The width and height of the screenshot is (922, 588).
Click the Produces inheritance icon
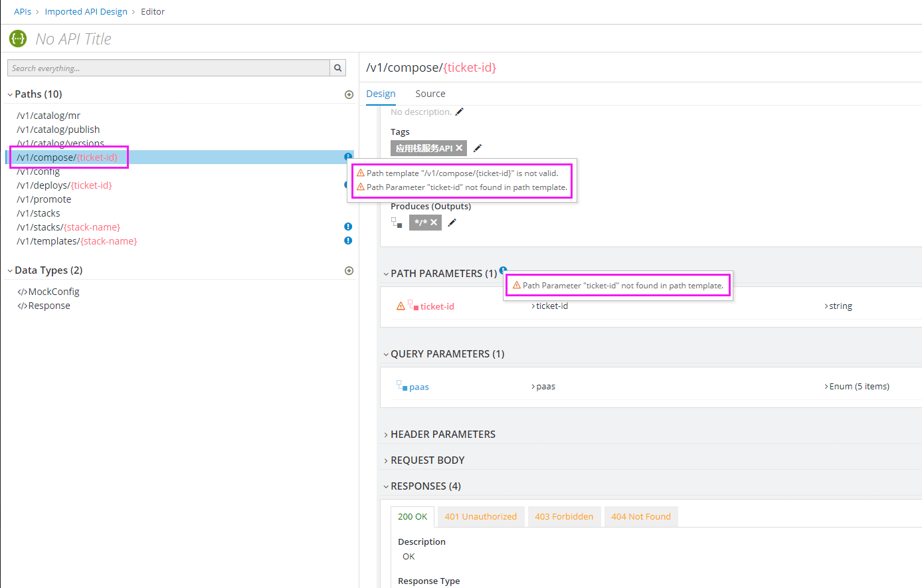397,223
